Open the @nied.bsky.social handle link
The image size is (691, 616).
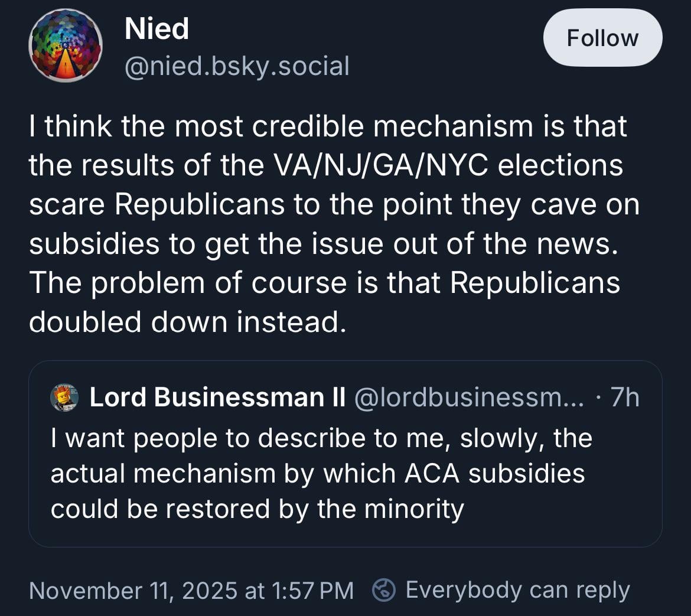237,66
